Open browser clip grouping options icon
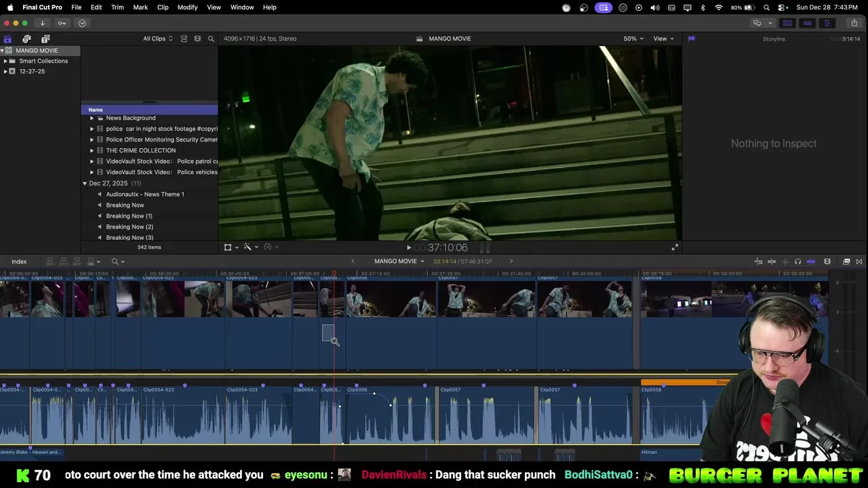 tap(197, 39)
